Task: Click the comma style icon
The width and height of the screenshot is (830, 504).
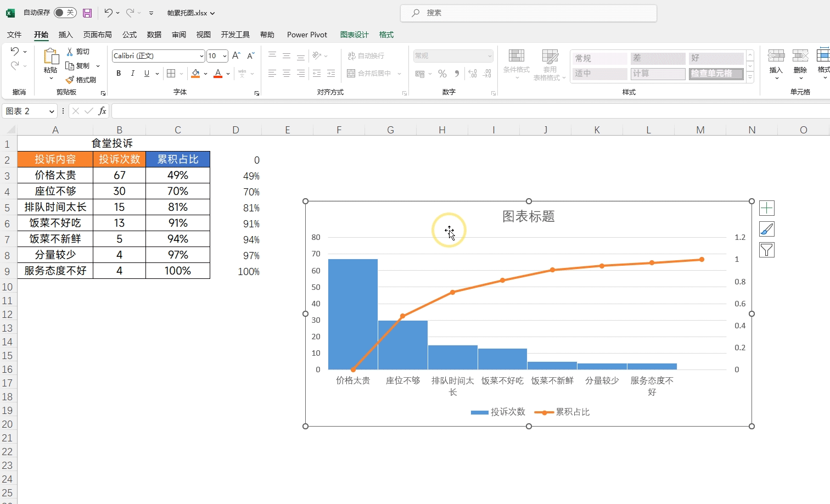Action: click(x=457, y=74)
